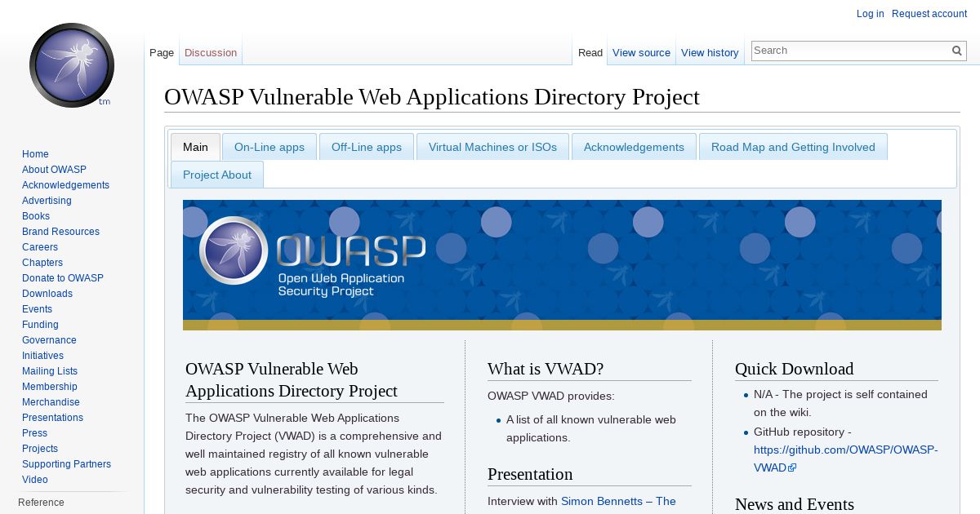Open the On-Line apps tab
The width and height of the screenshot is (980, 514).
tap(269, 147)
